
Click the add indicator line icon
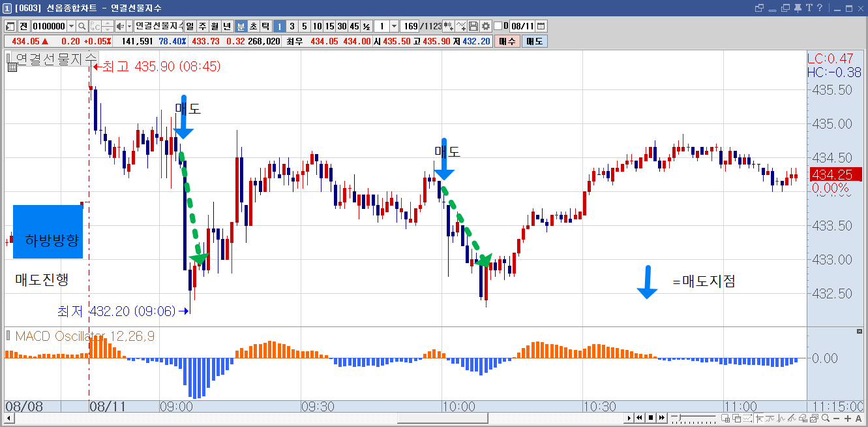point(461,26)
